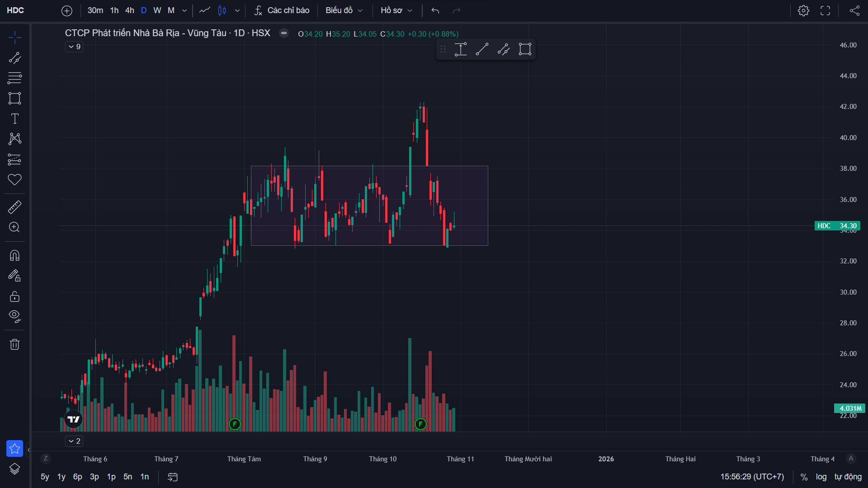Viewport: 868px width, 488px height.
Task: Enter fullscreen mode
Action: 825,10
